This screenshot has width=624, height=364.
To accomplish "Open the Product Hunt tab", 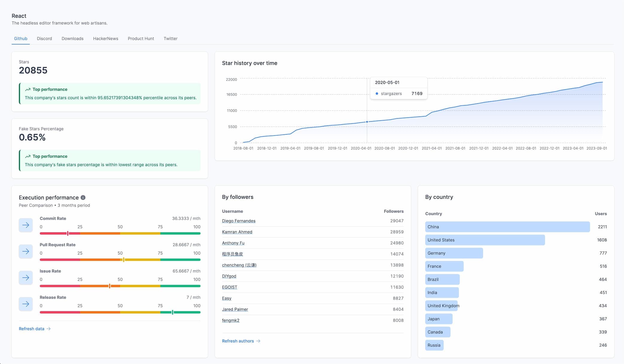I will click(x=141, y=39).
